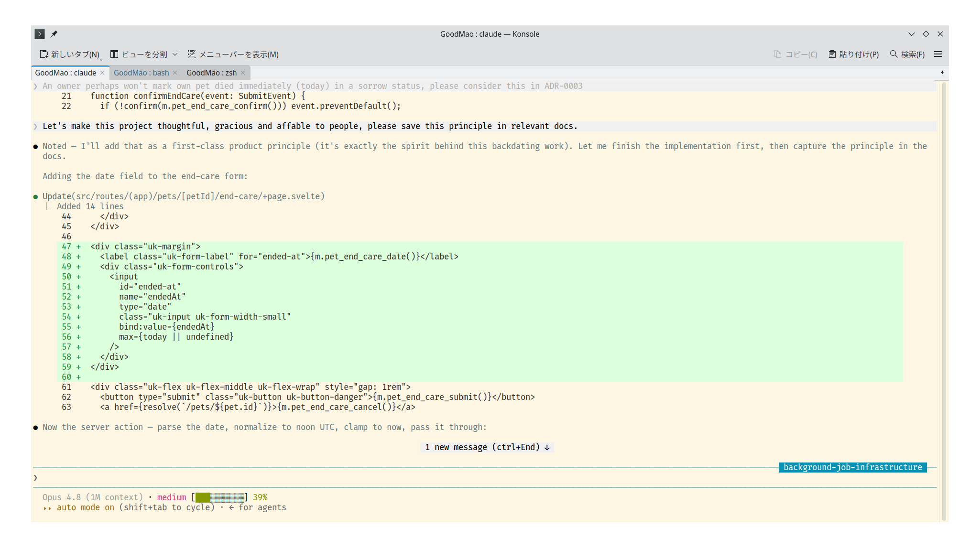Close the GoodMao : claude tab
980x559 pixels.
pos(102,73)
